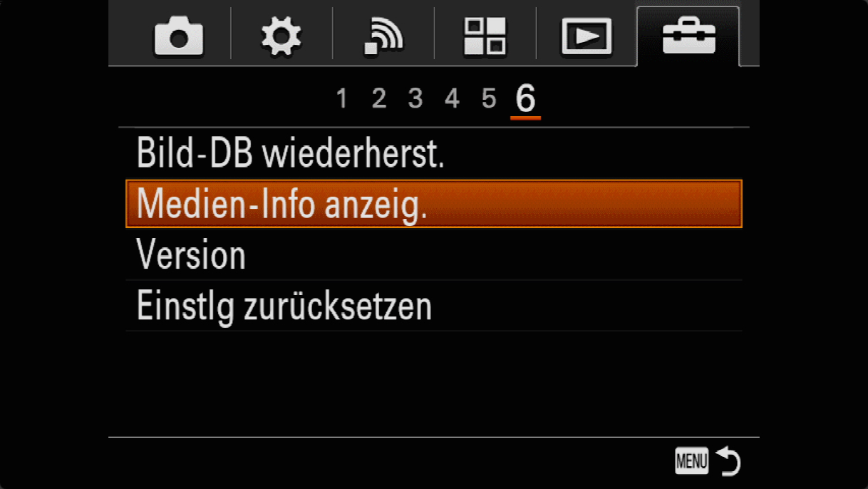Open the playback settings tab icon
Screen dimensions: 868x489
(x=587, y=36)
